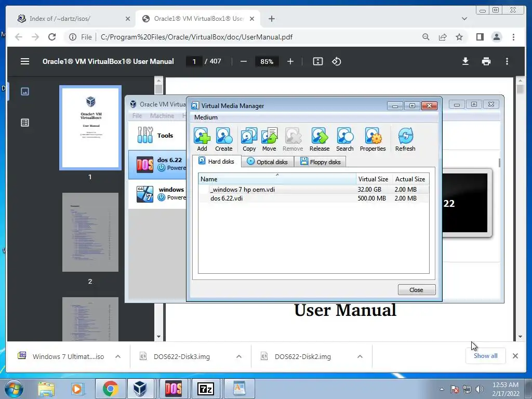532x399 pixels.
Task: Click the Add medium icon
Action: (x=202, y=139)
